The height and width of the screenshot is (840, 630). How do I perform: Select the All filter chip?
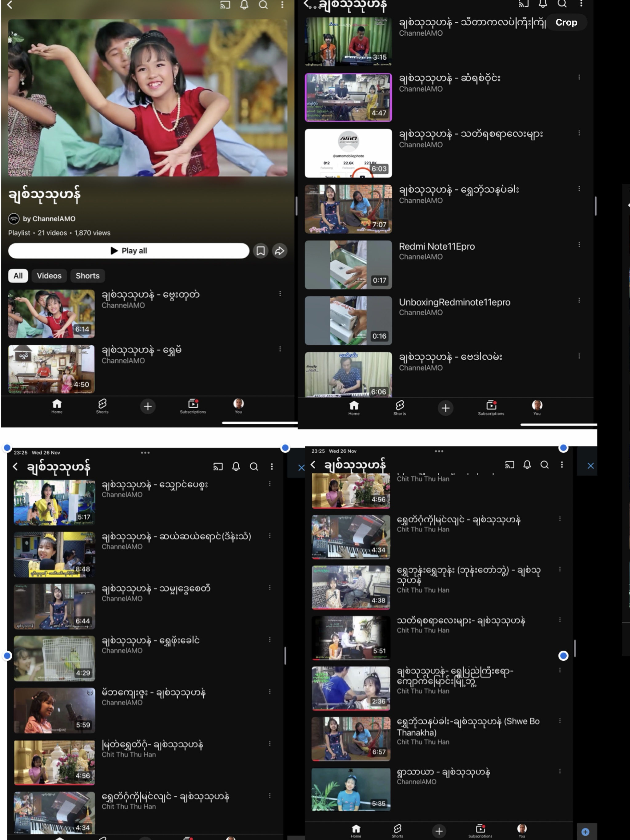[x=18, y=276]
